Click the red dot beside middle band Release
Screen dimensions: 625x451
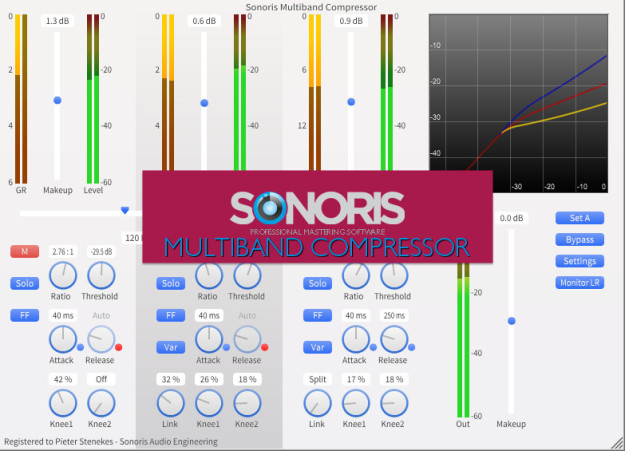pos(265,347)
